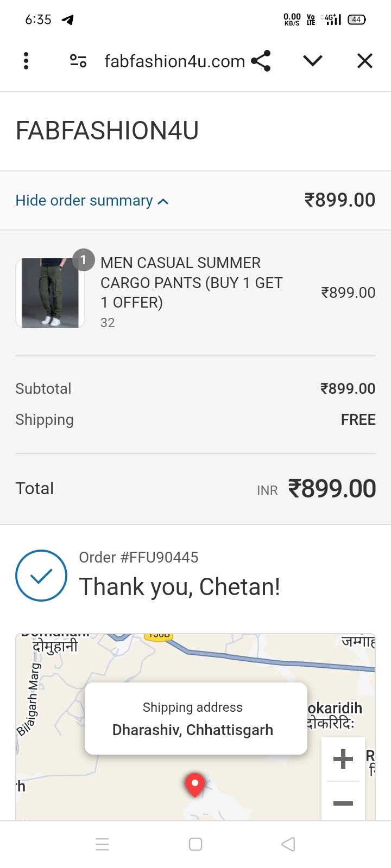Tap the Android back navigation triangle
The height and width of the screenshot is (868, 391).
[x=288, y=844]
